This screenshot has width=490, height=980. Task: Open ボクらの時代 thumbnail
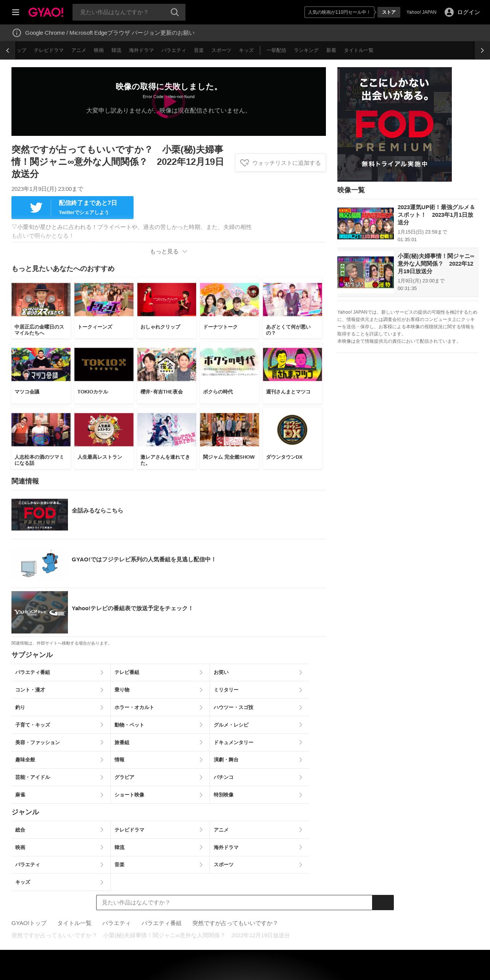point(229,364)
